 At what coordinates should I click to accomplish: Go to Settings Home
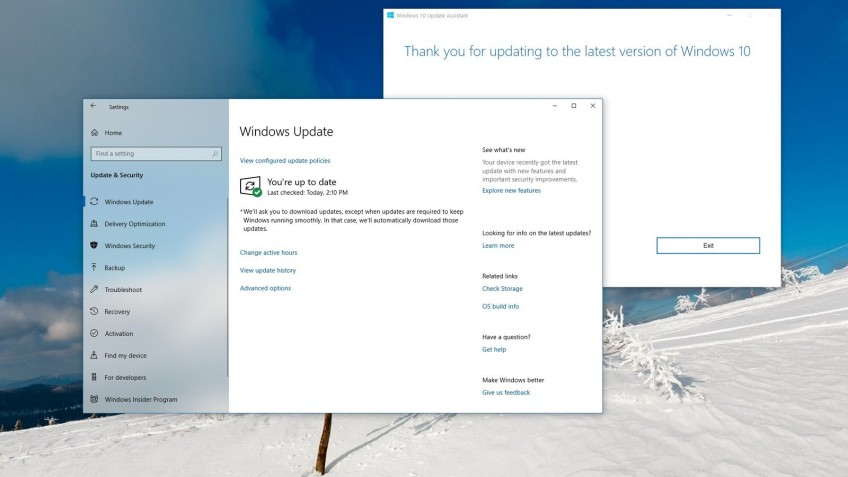point(113,132)
